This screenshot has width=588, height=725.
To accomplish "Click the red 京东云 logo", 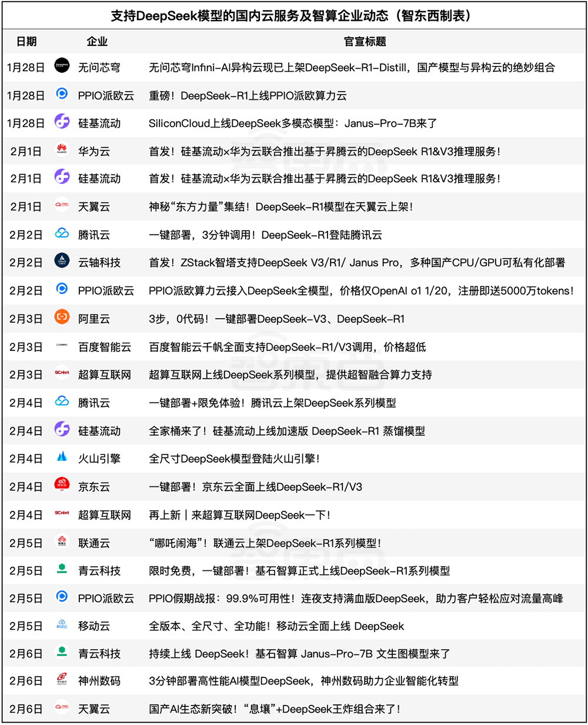I will [62, 485].
